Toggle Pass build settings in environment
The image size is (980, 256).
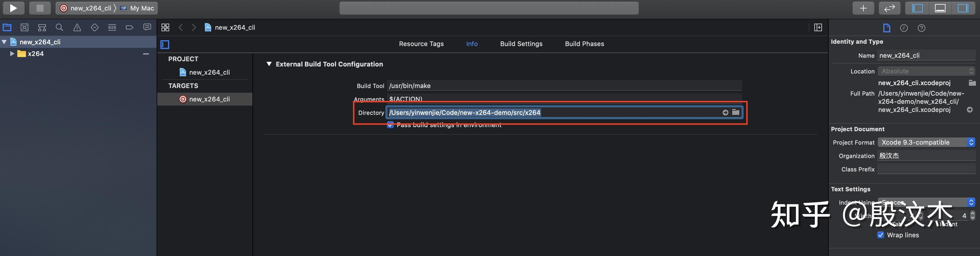coord(390,125)
